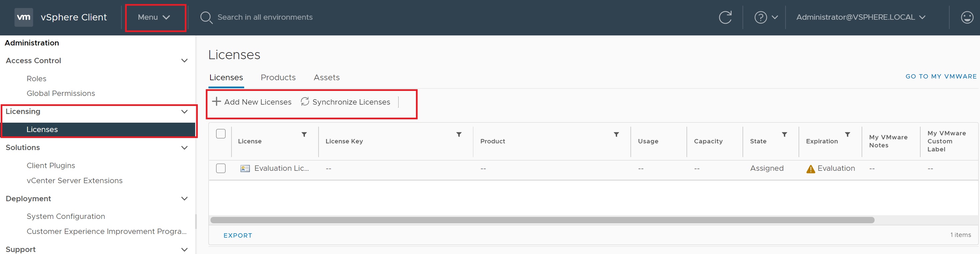Click Add New Licenses button

click(x=252, y=102)
